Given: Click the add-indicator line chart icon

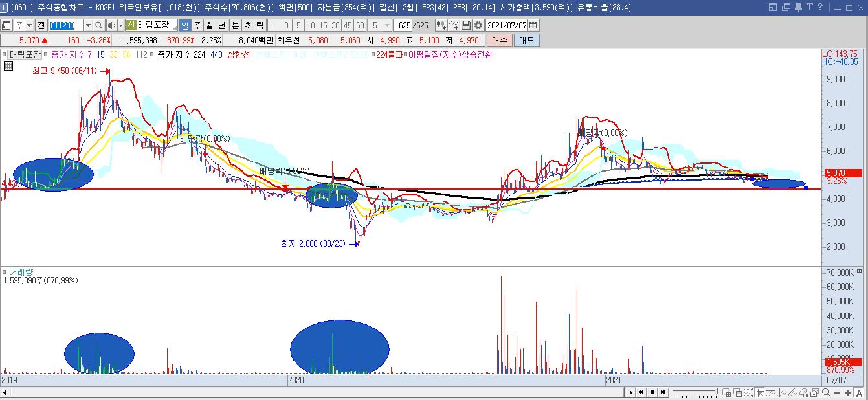Looking at the screenshot, I should [454, 25].
